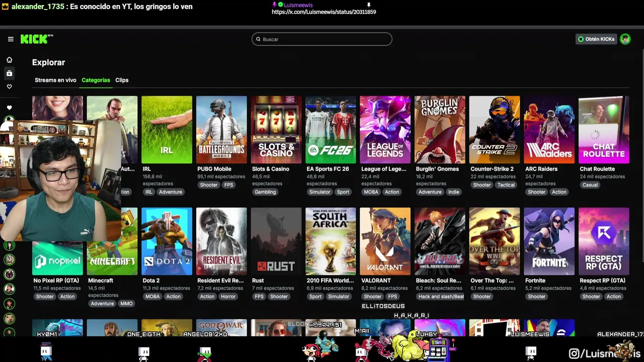The image size is (644, 362).
Task: Open the Over The Top WWI cover
Action: 495,241
